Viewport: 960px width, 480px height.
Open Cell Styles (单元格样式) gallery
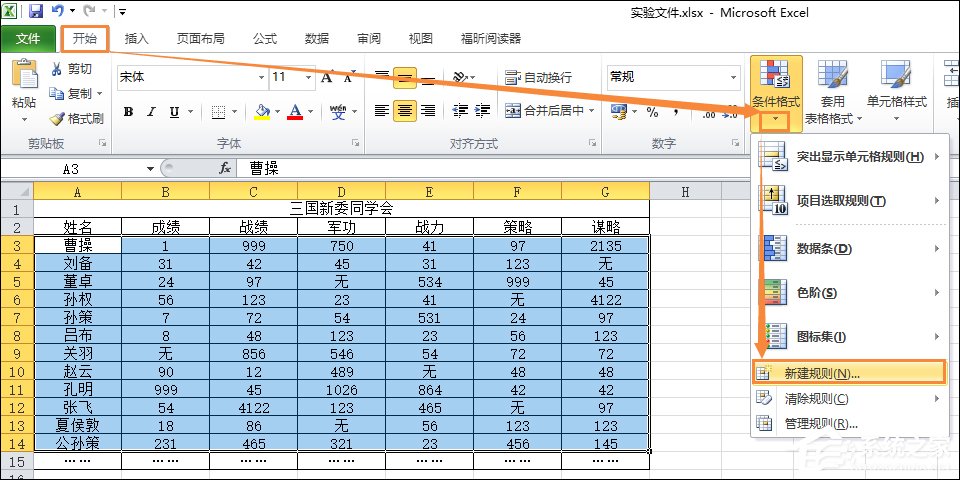click(896, 90)
